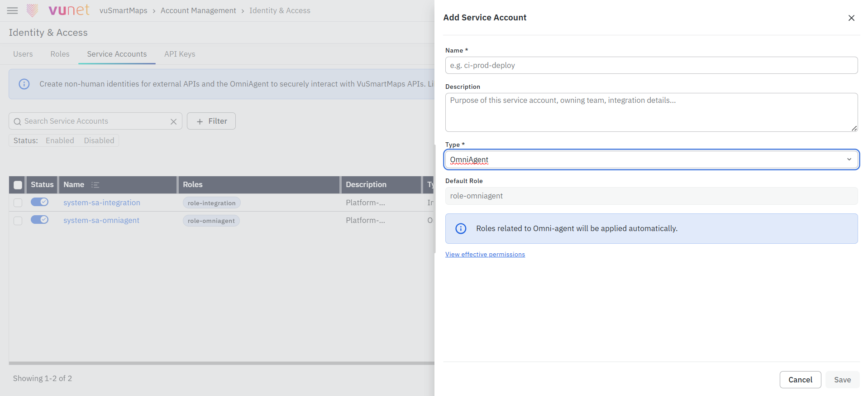This screenshot has height=396, width=868.
Task: Click the Cancel button
Action: [800, 380]
